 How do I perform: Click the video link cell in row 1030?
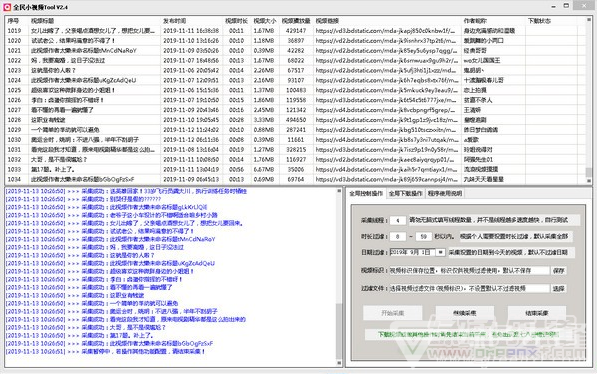click(386, 139)
